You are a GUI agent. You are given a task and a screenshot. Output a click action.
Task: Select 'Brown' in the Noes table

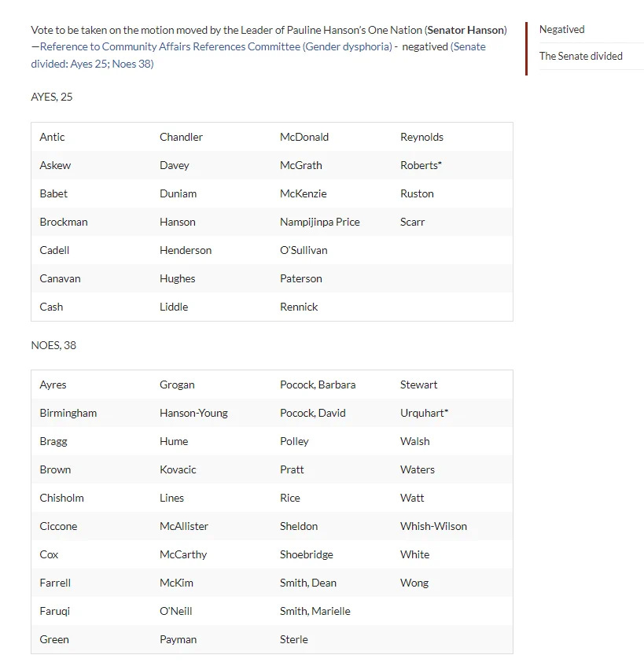(x=55, y=469)
